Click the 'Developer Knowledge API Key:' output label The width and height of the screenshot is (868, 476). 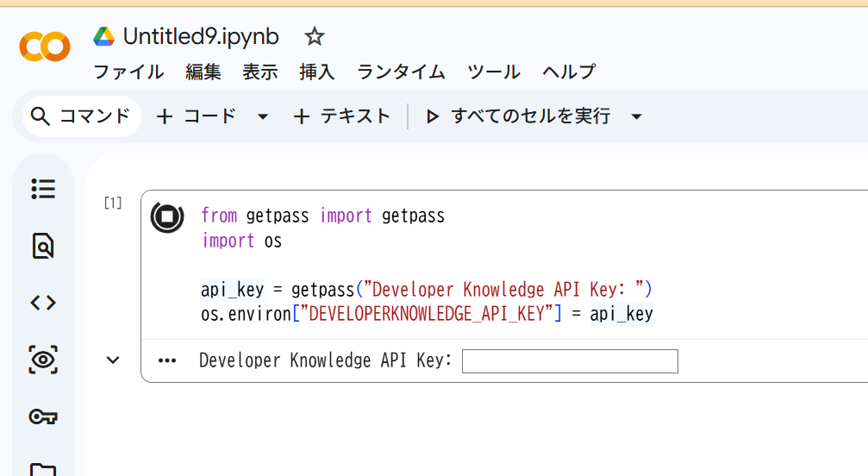[326, 360]
